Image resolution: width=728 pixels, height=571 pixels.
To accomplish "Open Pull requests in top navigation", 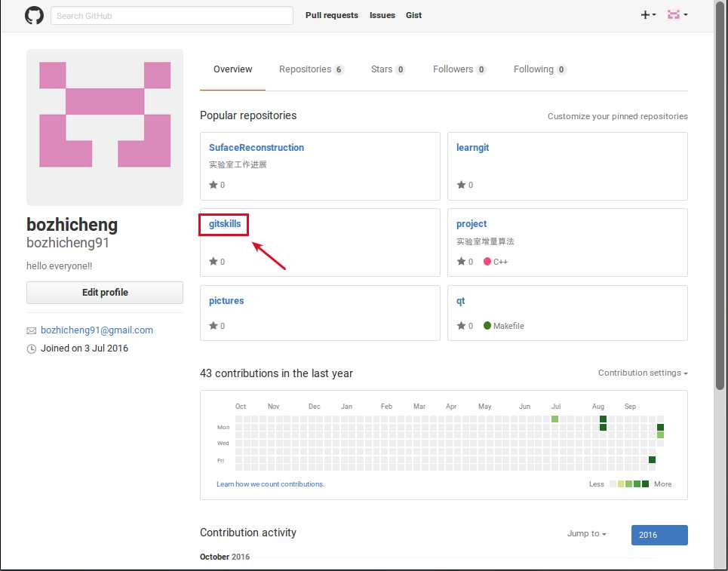I will coord(331,15).
